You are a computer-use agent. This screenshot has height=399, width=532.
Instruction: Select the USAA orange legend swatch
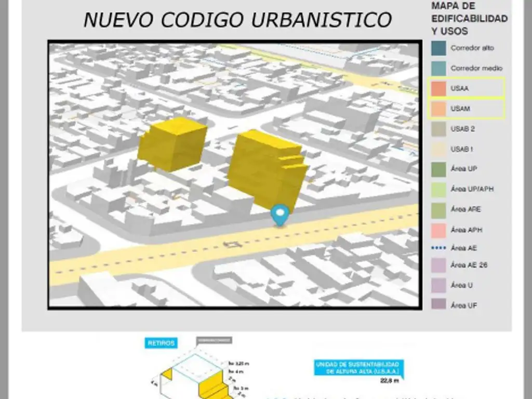click(x=438, y=88)
